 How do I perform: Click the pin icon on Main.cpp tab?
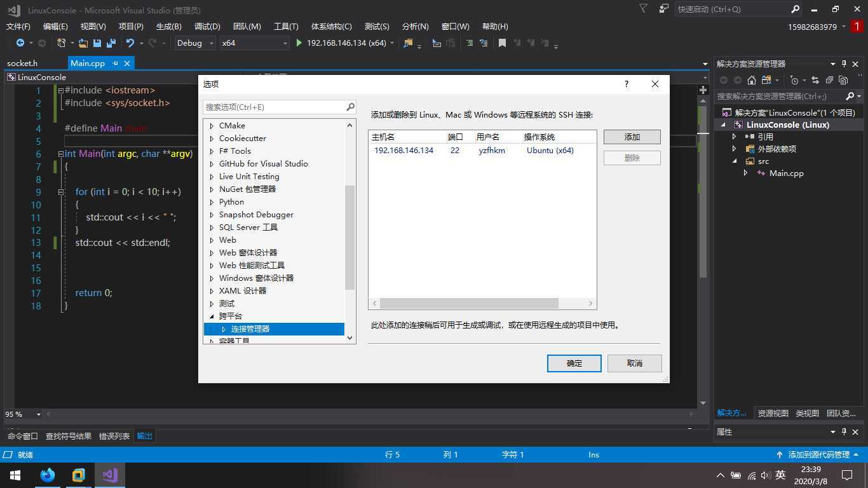tap(115, 64)
